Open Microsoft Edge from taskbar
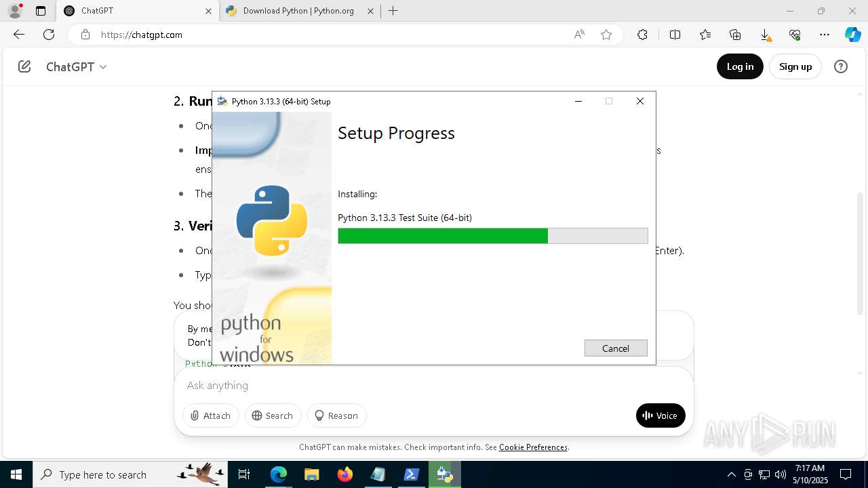868x488 pixels. [279, 474]
